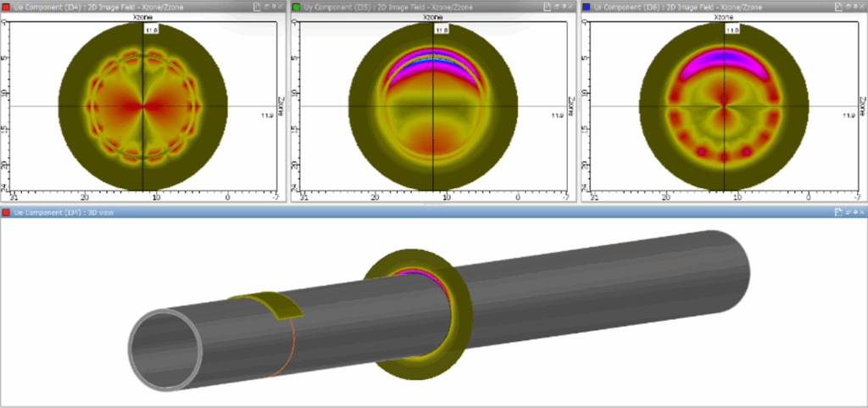Screen dimensions: 868x408
Task: Click the document icon in the Uo 2D Image Field panel
Action: [255, 6]
